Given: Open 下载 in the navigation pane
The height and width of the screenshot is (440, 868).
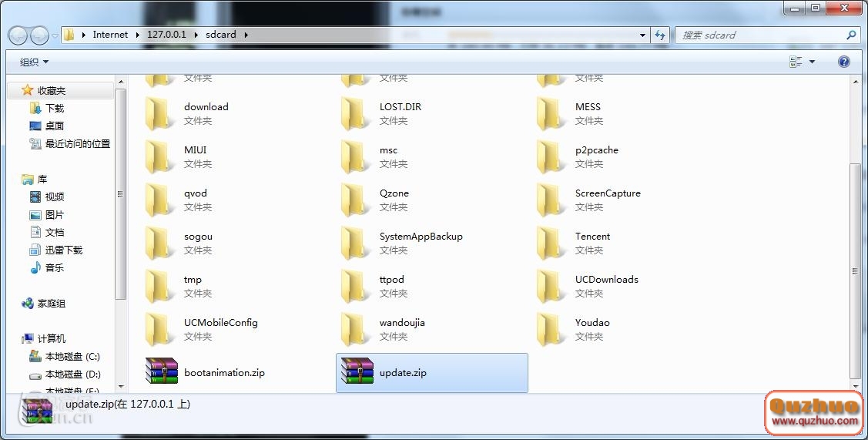Looking at the screenshot, I should click(55, 108).
